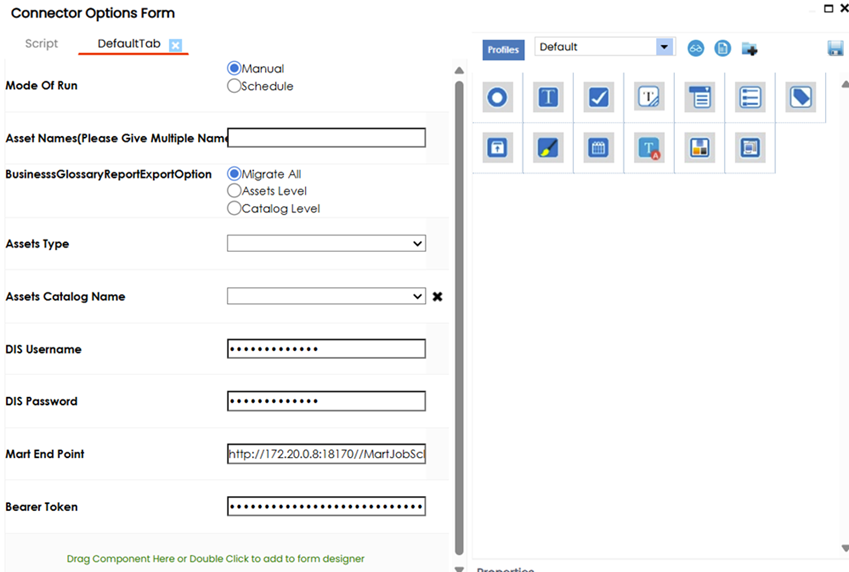Add a checkbox component from palette
This screenshot has height=572, width=849.
(598, 97)
